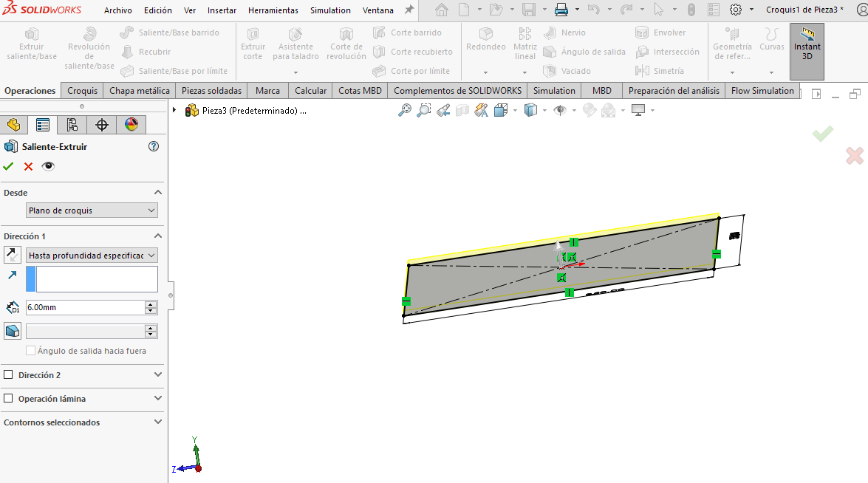Open dropdown arrow under Redondeo
The height and width of the screenshot is (483, 868).
pos(485,72)
